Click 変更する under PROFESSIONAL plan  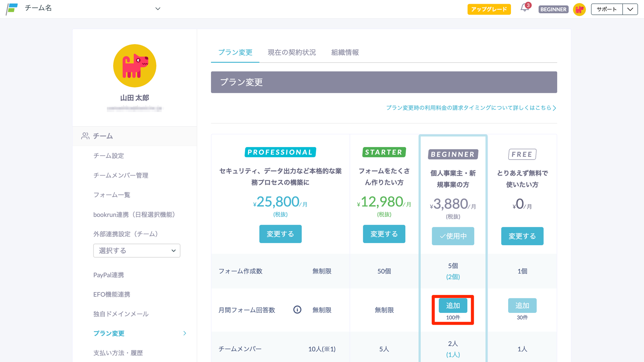pos(280,234)
